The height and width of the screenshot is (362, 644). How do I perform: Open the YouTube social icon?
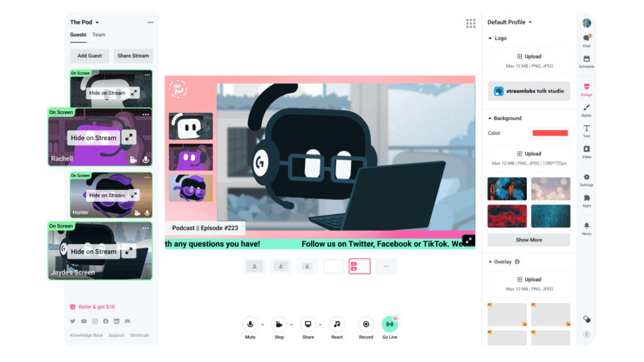point(84,321)
